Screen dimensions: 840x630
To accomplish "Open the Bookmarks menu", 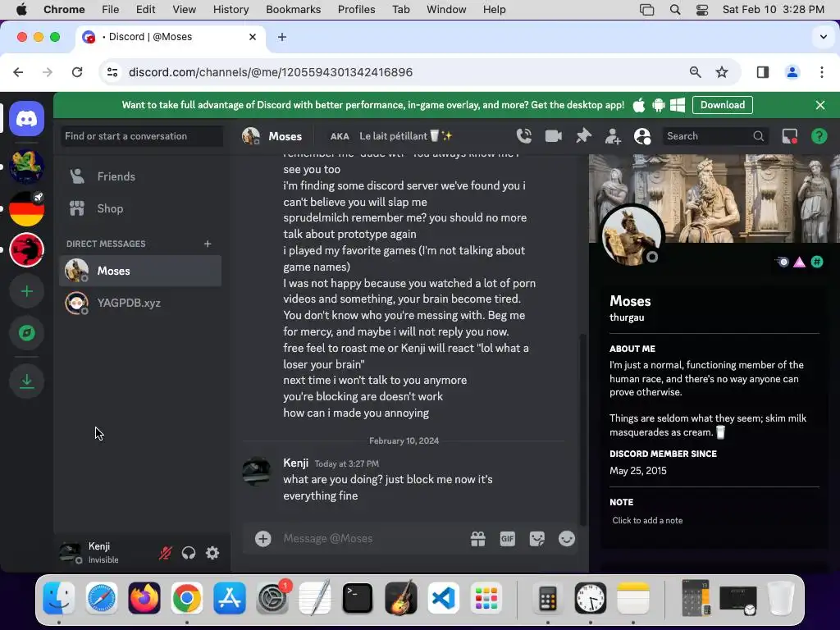I will click(x=293, y=9).
